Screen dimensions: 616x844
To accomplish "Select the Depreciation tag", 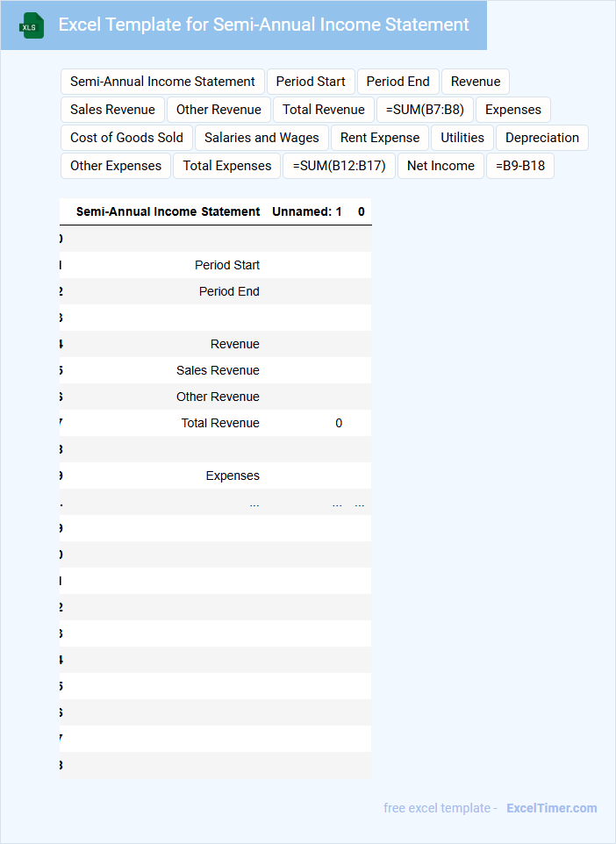I will [x=542, y=138].
